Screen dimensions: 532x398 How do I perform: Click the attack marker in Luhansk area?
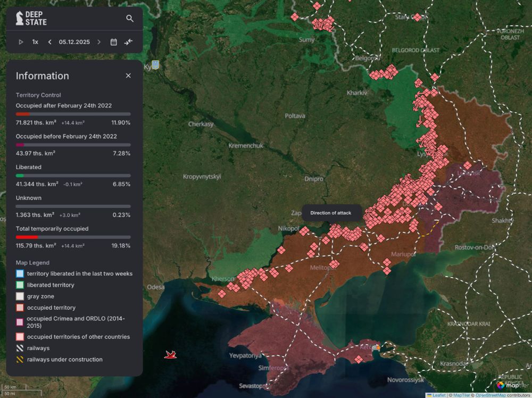coord(468,165)
